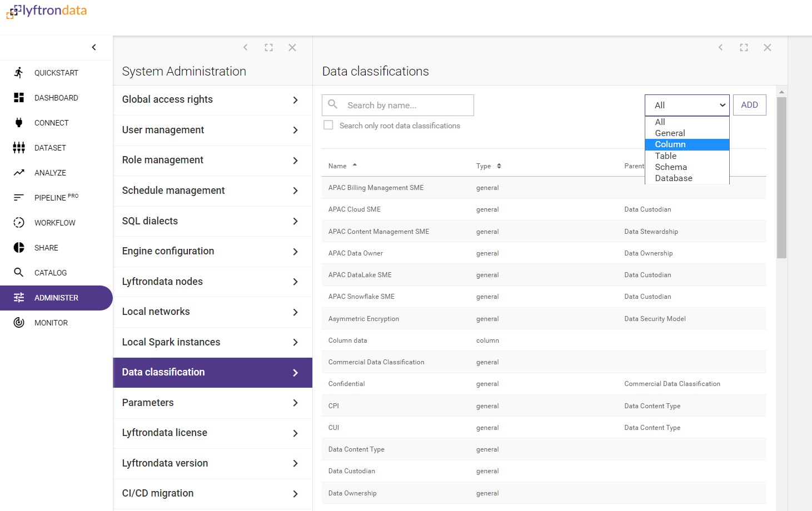Click the Workflow circular icon

(x=19, y=223)
